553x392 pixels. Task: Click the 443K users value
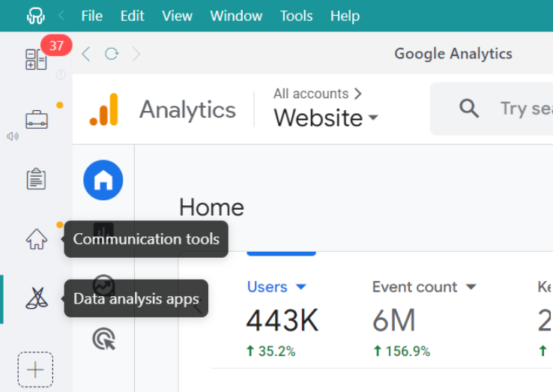[282, 320]
